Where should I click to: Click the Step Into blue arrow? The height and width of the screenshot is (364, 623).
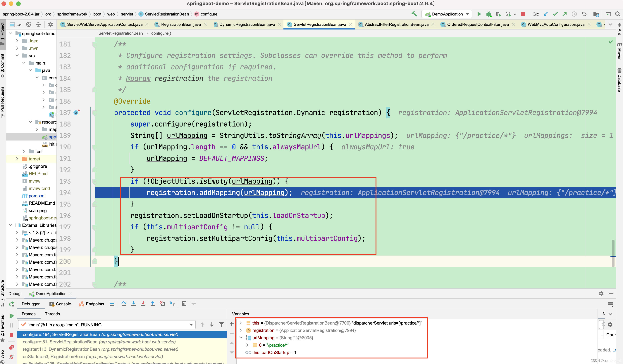point(133,304)
